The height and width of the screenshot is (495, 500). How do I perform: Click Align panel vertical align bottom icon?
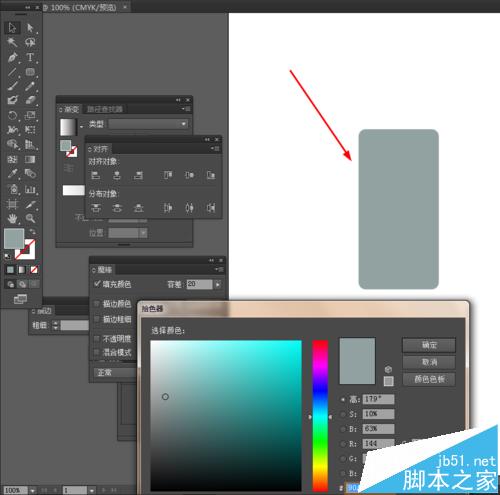tap(211, 175)
